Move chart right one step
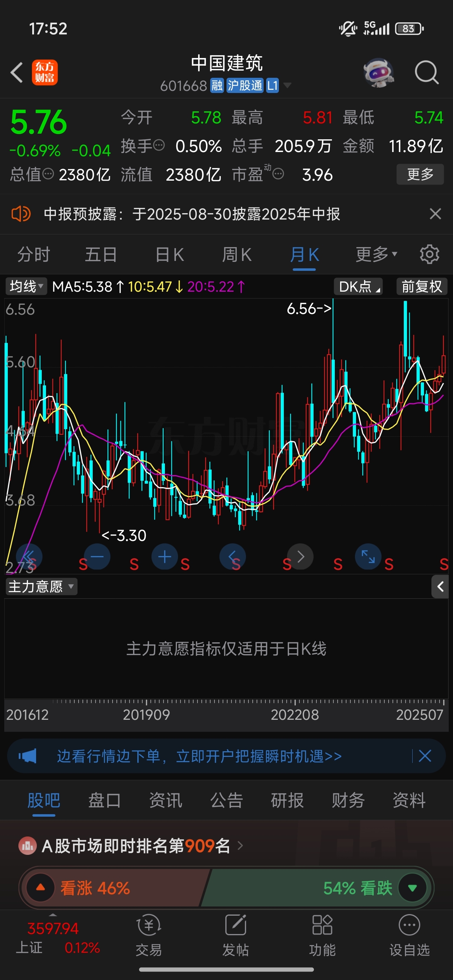The width and height of the screenshot is (453, 980). click(x=300, y=557)
